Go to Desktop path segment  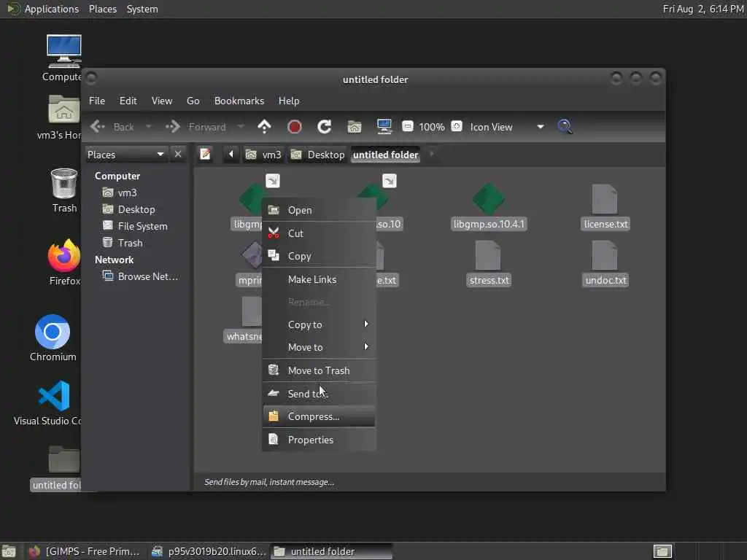[x=318, y=155]
